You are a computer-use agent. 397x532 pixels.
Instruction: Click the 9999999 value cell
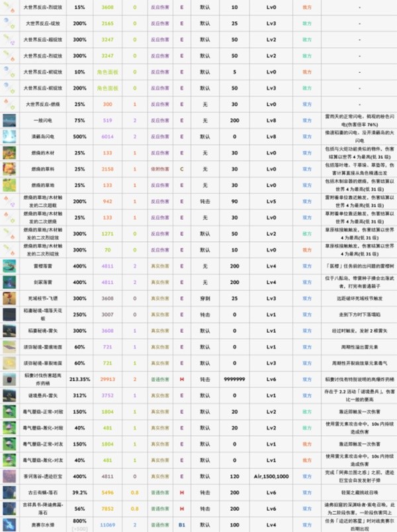[234, 379]
